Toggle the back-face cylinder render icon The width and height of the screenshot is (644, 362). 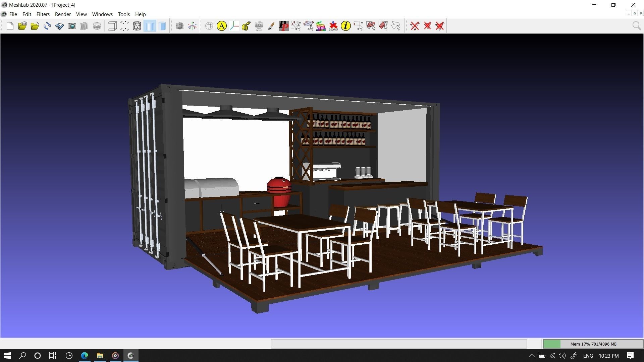[x=162, y=26]
